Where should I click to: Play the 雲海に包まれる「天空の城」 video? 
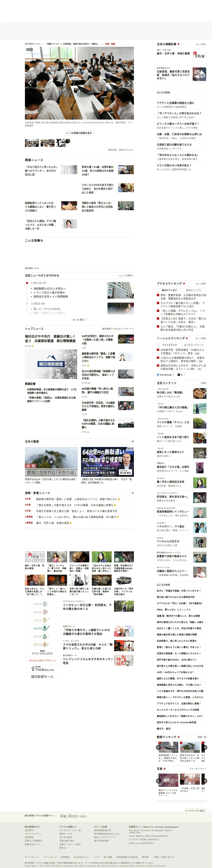51,462
